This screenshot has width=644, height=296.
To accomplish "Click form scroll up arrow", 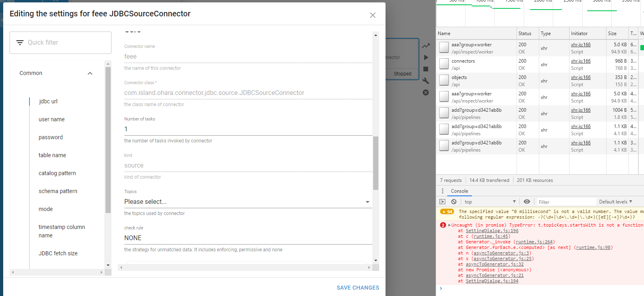I will (376, 35).
